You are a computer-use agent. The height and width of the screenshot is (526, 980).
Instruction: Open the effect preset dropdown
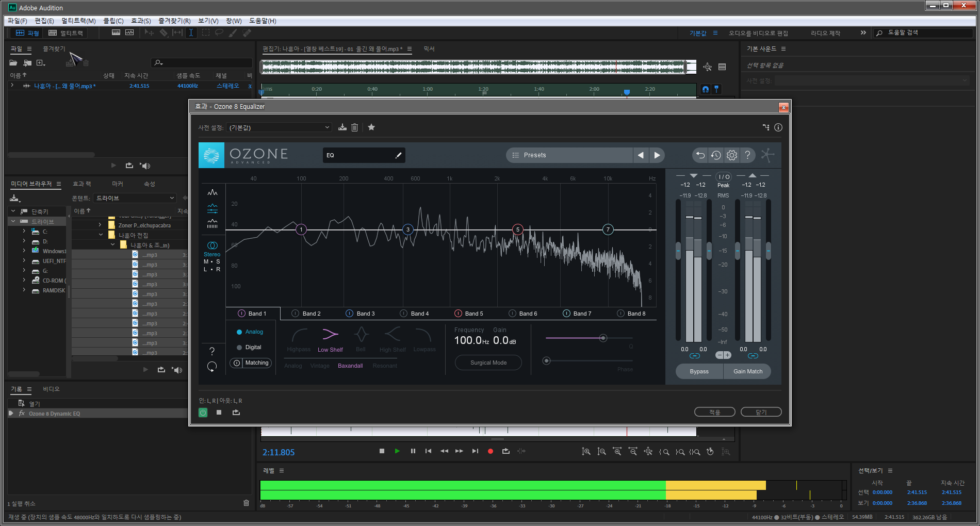coord(279,127)
